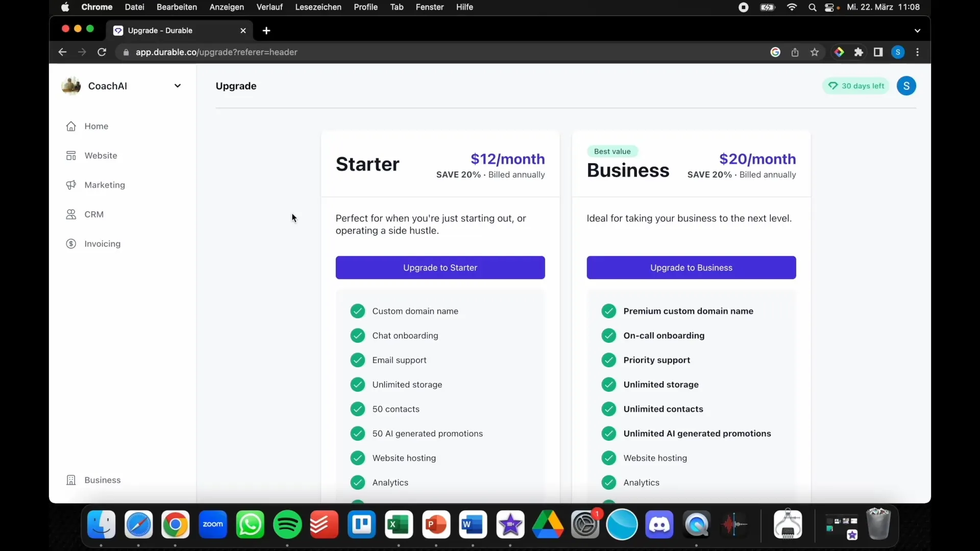Click the share page icon
The width and height of the screenshot is (980, 551).
click(x=795, y=52)
